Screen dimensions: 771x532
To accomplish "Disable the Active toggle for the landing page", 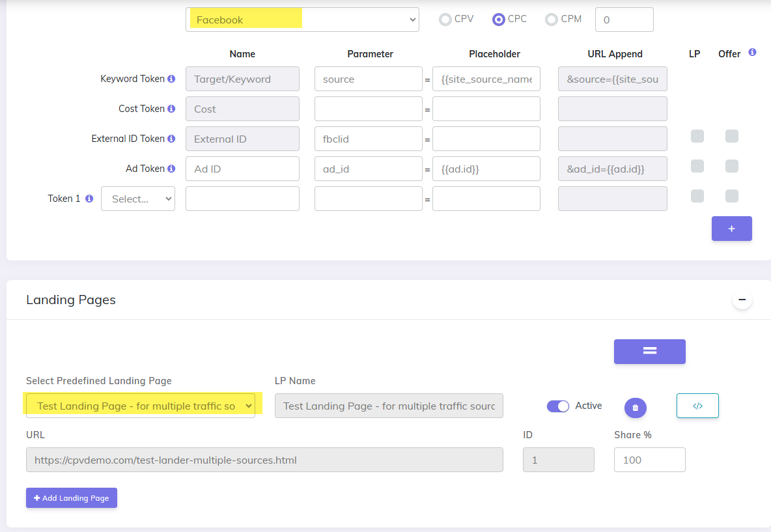I will [x=557, y=406].
